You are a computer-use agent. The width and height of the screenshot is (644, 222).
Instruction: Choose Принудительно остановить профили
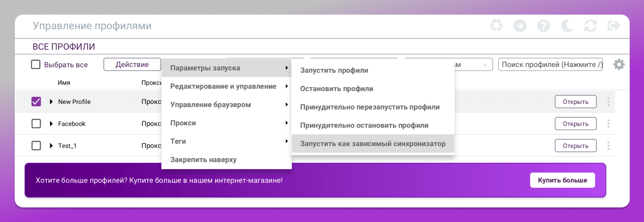(x=373, y=125)
